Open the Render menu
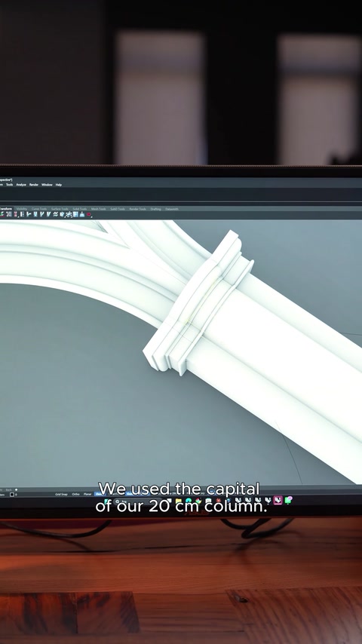 click(34, 185)
